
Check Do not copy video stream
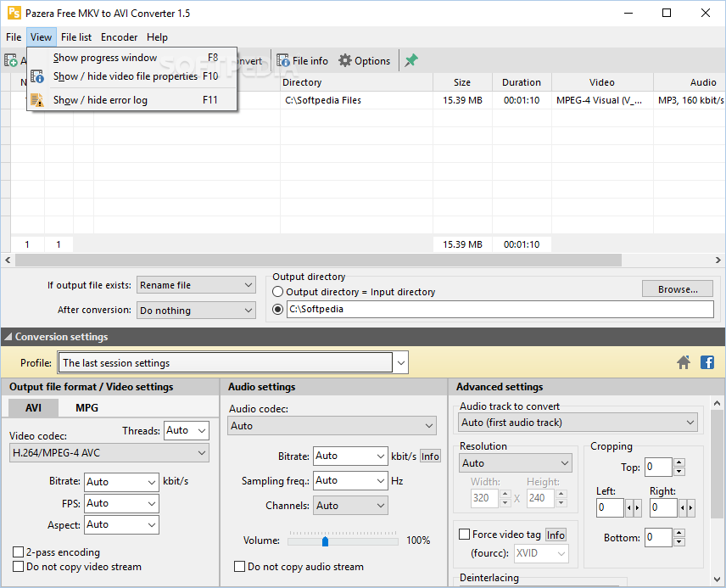point(18,566)
